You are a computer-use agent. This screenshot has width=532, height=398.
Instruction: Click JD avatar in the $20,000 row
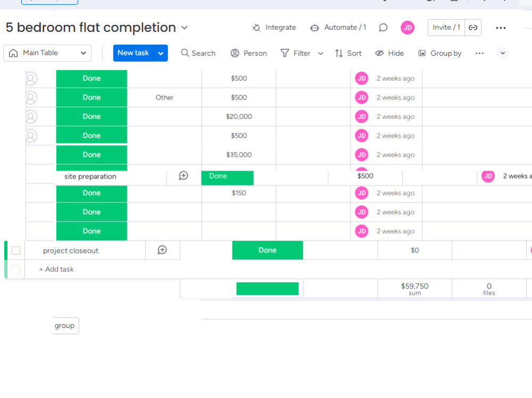point(362,116)
